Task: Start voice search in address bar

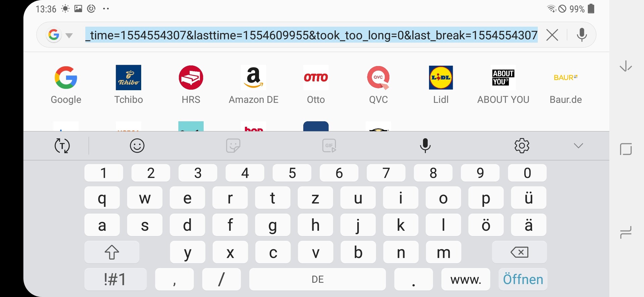Action: (582, 35)
